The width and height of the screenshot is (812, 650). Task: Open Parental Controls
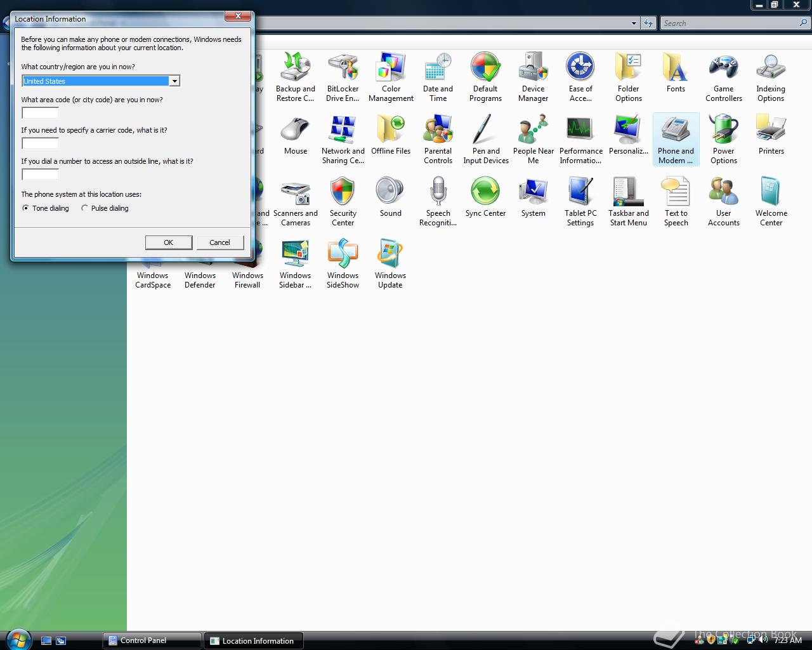pyautogui.click(x=438, y=140)
